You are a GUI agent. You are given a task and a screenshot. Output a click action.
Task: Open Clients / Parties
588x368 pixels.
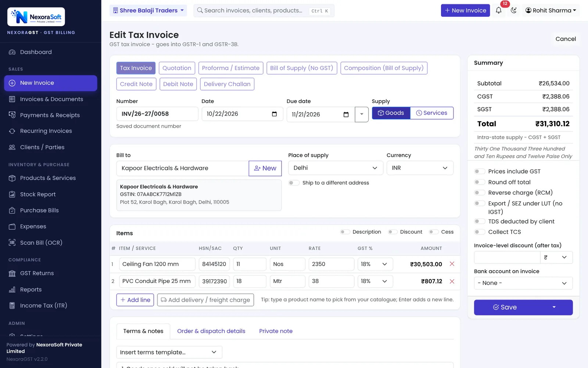coord(51,147)
